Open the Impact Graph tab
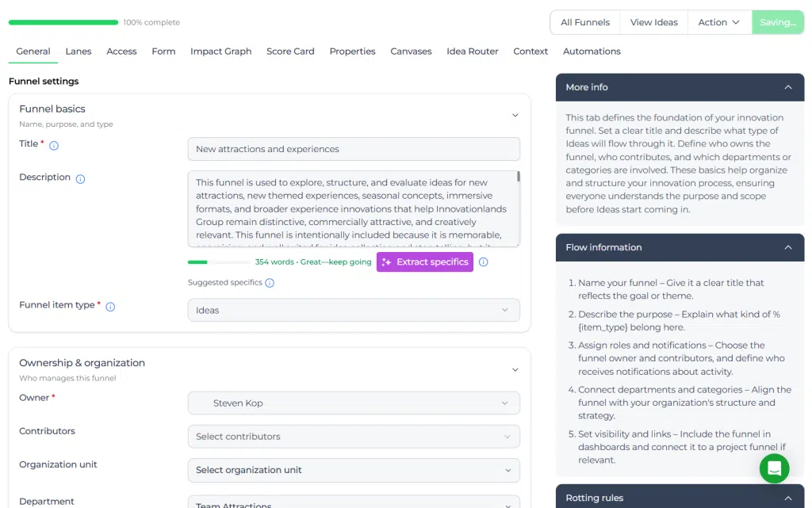812x508 pixels. point(221,52)
